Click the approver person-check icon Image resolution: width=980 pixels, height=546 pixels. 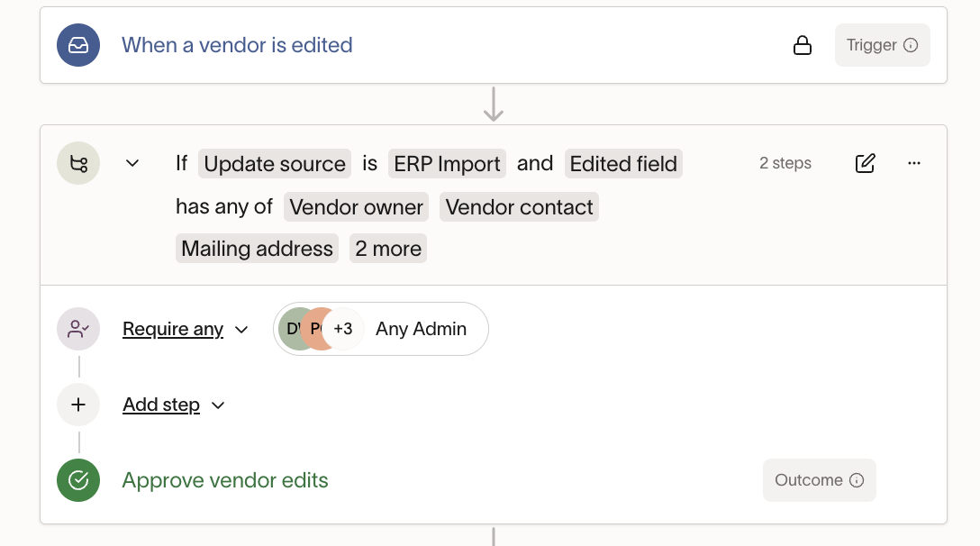78,329
